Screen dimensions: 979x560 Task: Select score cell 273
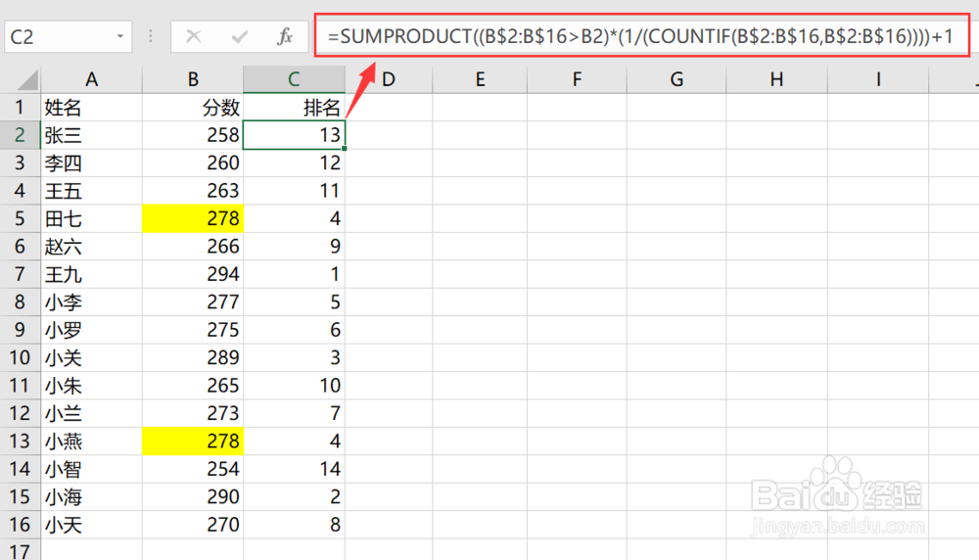pyautogui.click(x=193, y=413)
